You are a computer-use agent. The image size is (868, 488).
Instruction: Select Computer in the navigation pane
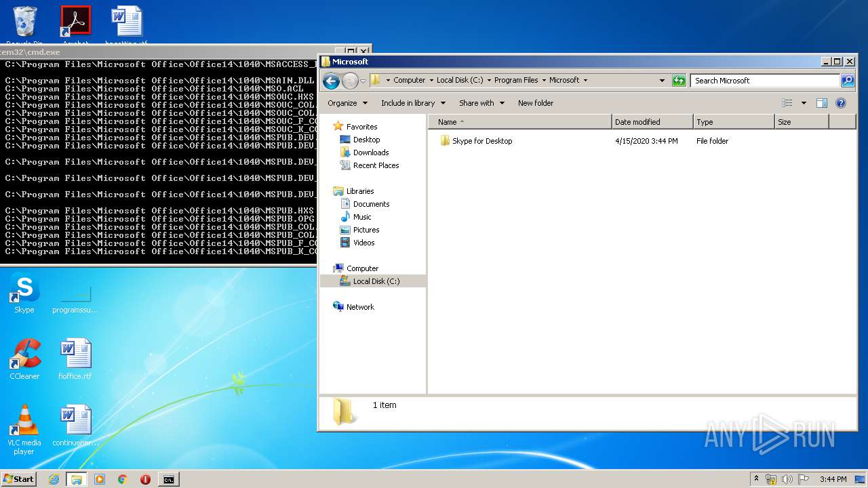pos(362,268)
